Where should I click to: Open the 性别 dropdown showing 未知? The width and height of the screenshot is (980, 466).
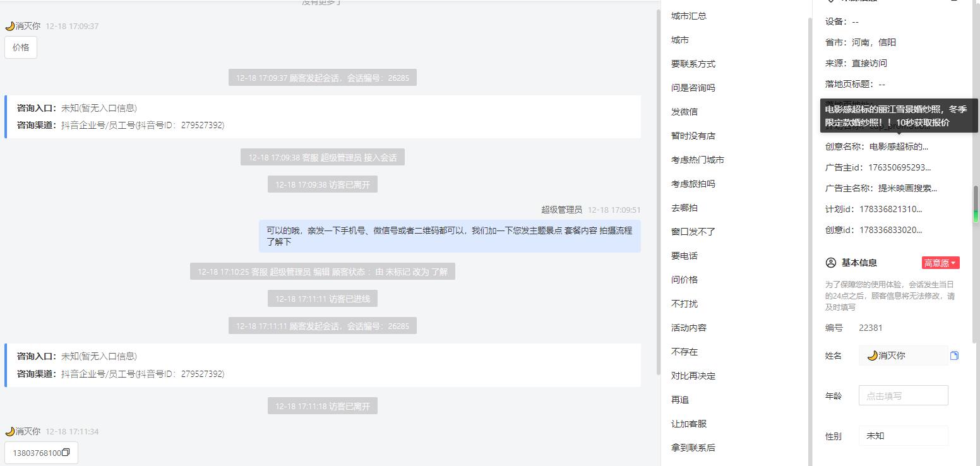click(903, 436)
